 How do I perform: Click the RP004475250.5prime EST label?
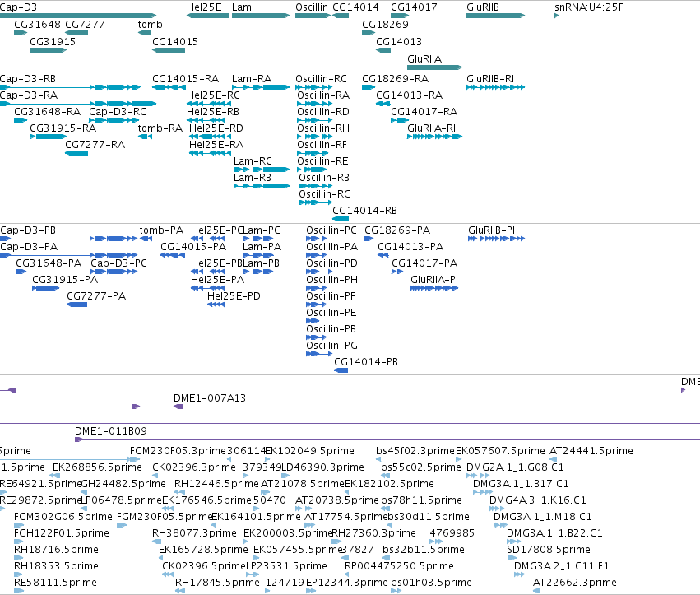(399, 566)
